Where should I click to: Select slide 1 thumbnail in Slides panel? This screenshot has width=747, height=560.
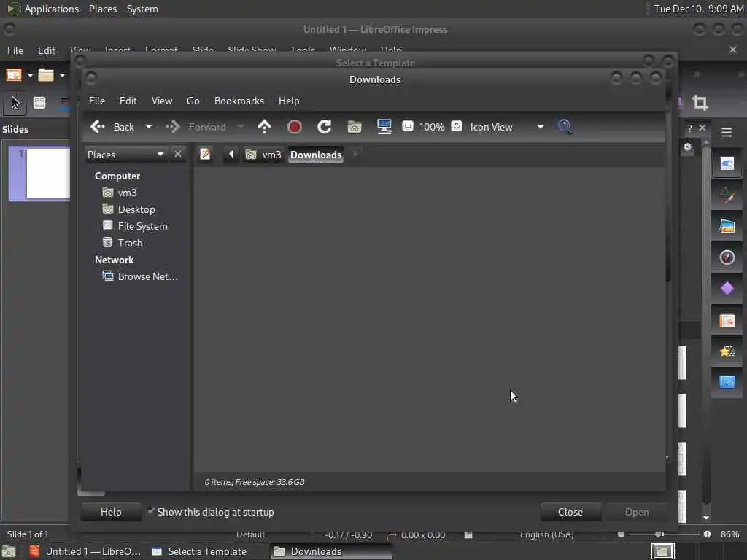point(40,174)
